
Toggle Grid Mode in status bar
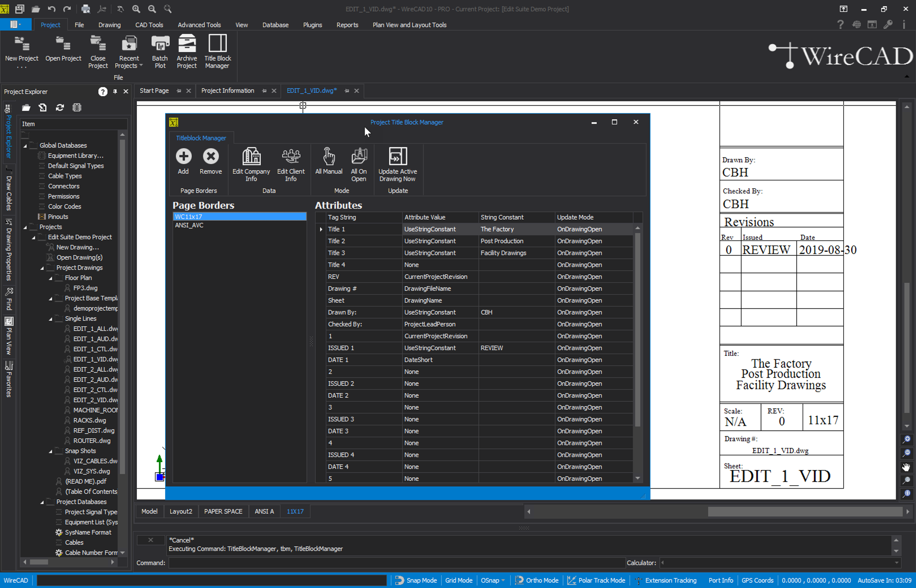click(458, 580)
